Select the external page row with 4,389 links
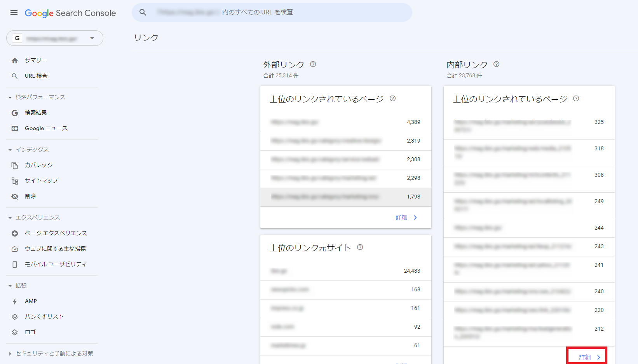This screenshot has height=364, width=638. coord(346,122)
